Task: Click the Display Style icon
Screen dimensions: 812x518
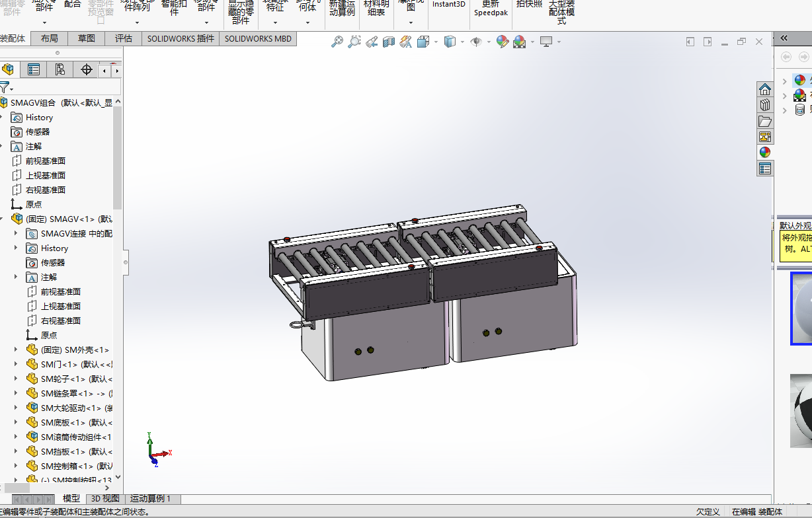Action: (x=450, y=42)
